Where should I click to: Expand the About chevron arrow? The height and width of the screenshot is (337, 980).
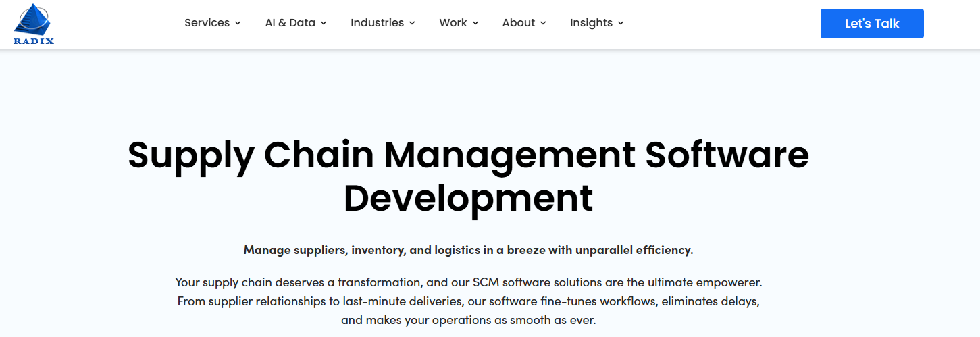click(x=543, y=23)
